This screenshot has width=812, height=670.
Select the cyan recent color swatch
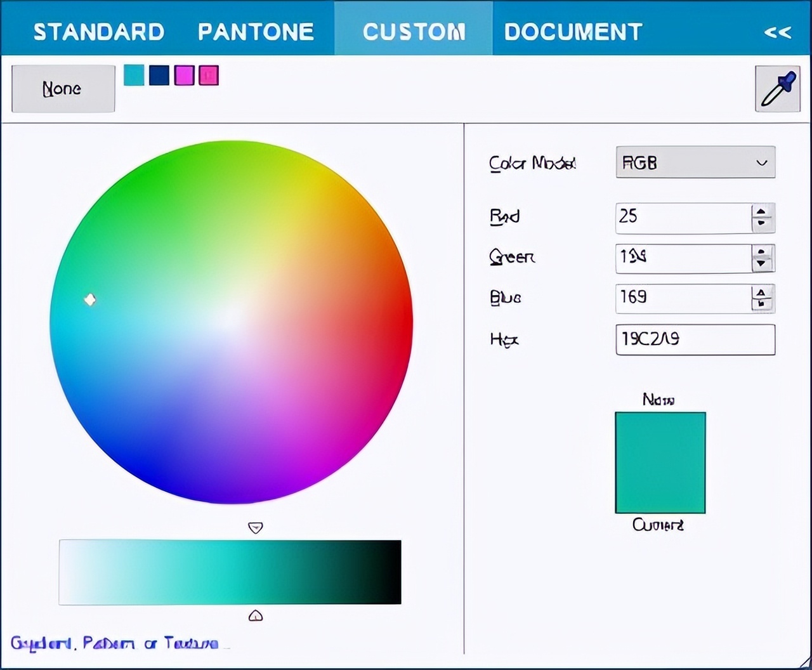click(134, 76)
